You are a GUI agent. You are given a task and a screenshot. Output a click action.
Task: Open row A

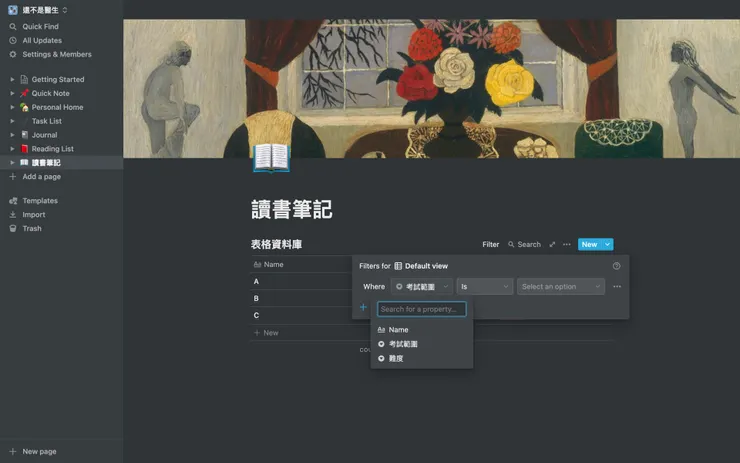pos(256,282)
